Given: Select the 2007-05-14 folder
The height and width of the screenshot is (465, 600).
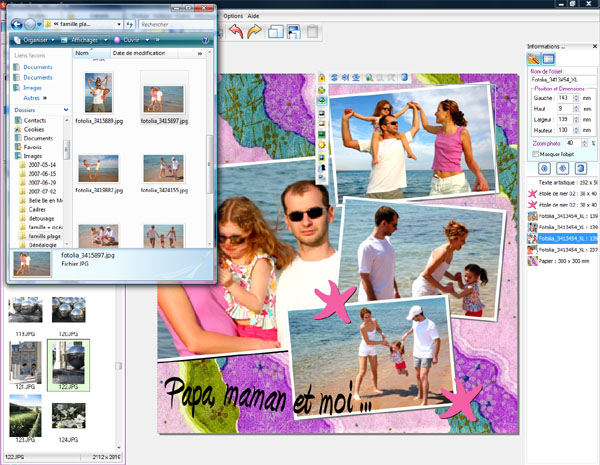Looking at the screenshot, I should point(42,165).
